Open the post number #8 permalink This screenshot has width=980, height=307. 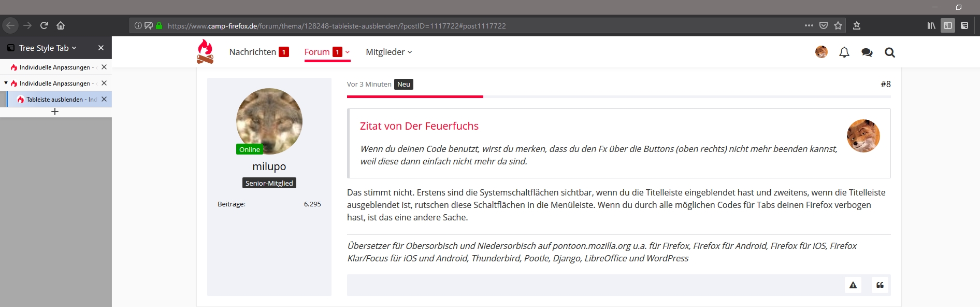(x=886, y=84)
